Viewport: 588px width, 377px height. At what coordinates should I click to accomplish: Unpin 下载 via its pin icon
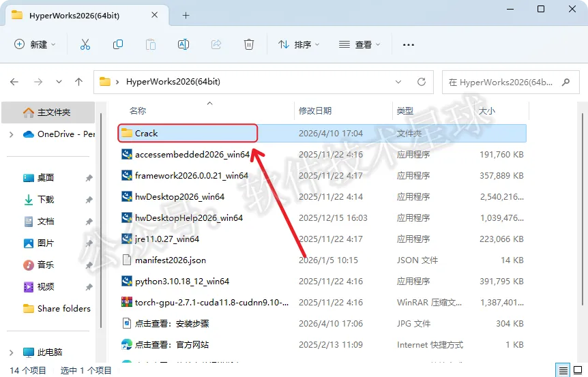coord(89,200)
